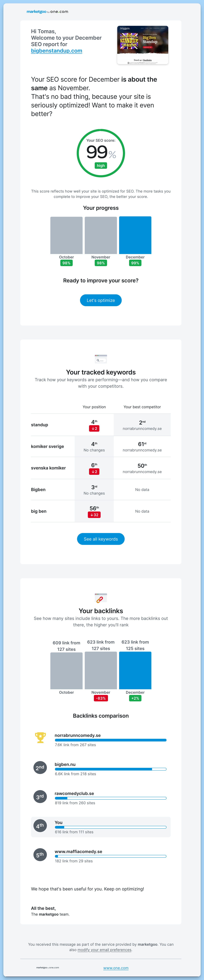
Task: Click the norrabrunncomedy.se backlinks progress bar
Action: pyautogui.click(x=111, y=740)
